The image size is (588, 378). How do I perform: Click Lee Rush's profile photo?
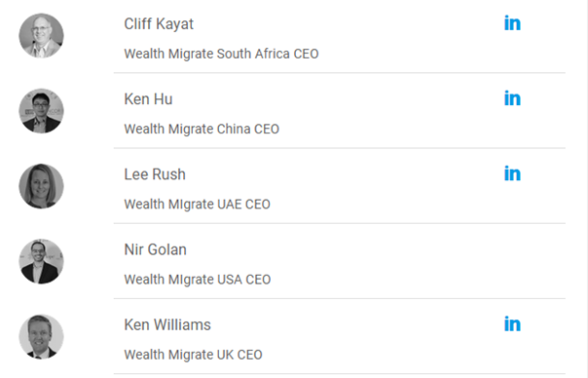pyautogui.click(x=41, y=186)
